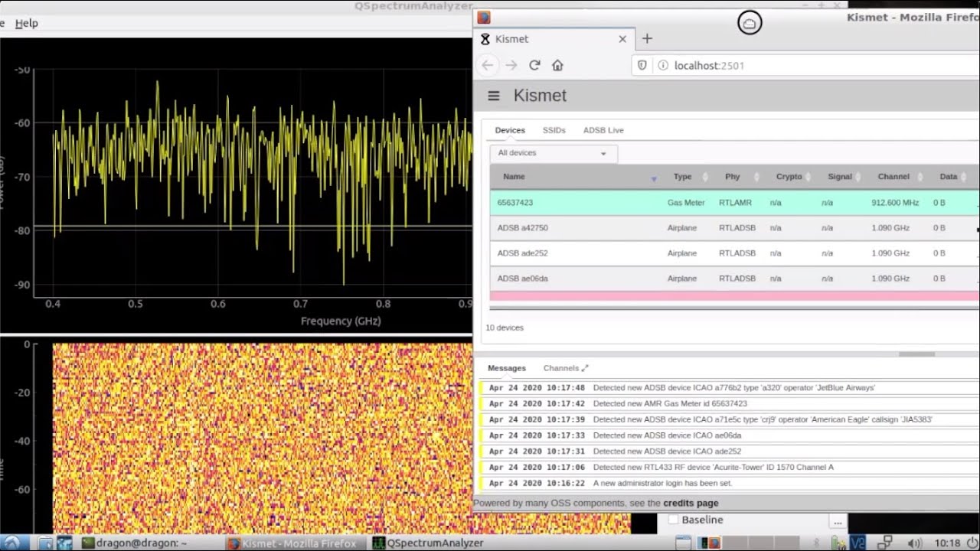Go to the Firefox home page
This screenshot has height=551, width=980.
[557, 65]
